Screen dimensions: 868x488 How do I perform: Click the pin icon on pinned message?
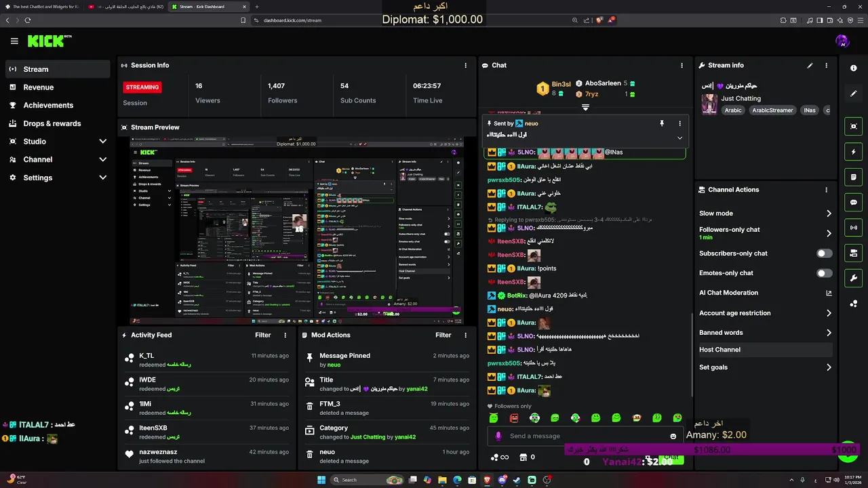pyautogui.click(x=662, y=123)
